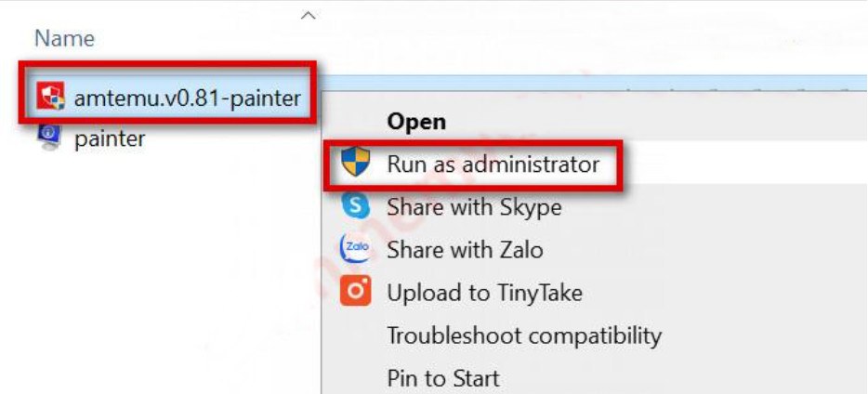Select the painter file name
This screenshot has height=394, width=868.
(x=110, y=138)
